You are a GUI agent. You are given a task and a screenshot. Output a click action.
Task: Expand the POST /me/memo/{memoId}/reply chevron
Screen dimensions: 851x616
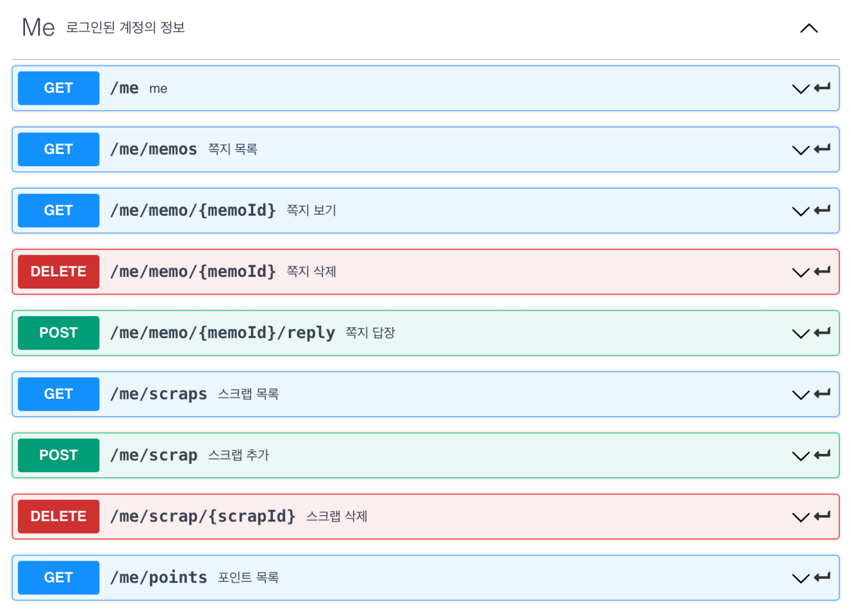[800, 333]
